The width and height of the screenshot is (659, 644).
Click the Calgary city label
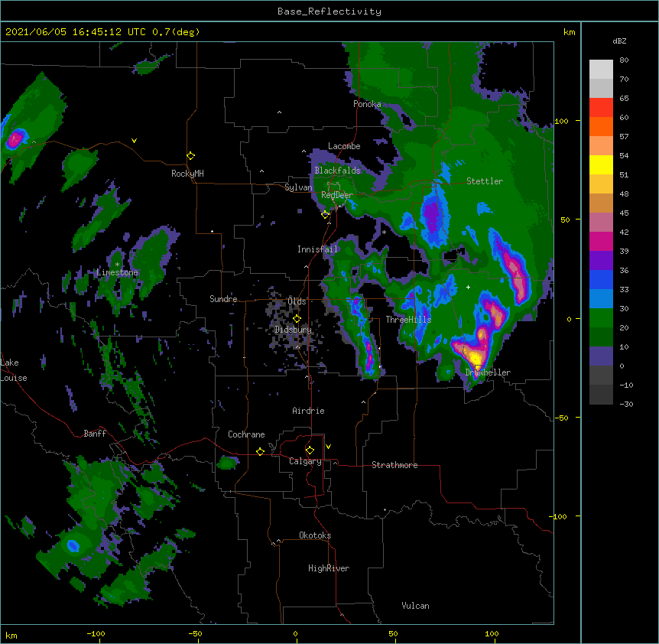point(305,461)
